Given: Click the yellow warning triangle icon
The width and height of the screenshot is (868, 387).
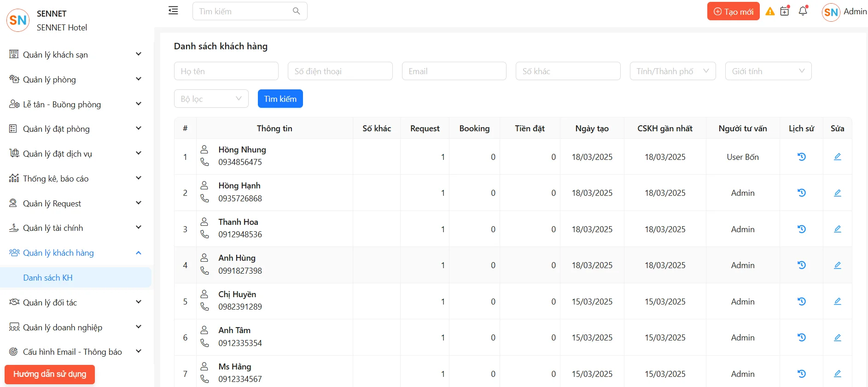Looking at the screenshot, I should pyautogui.click(x=770, y=12).
